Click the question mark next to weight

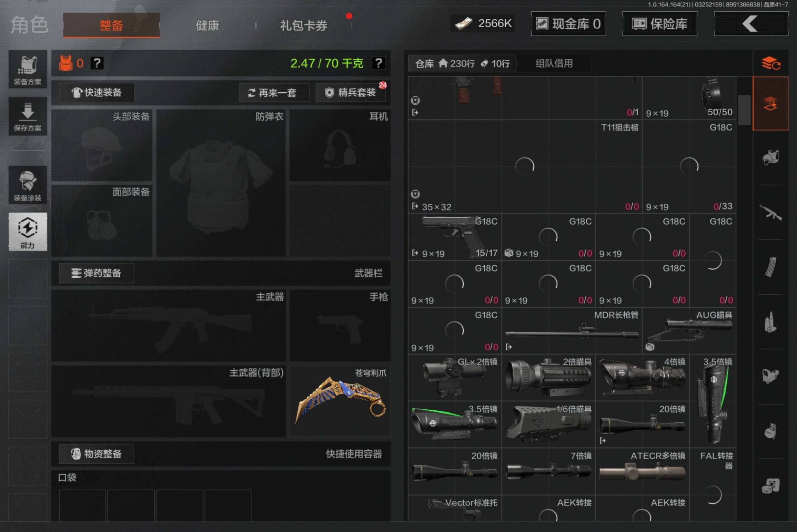pos(378,63)
